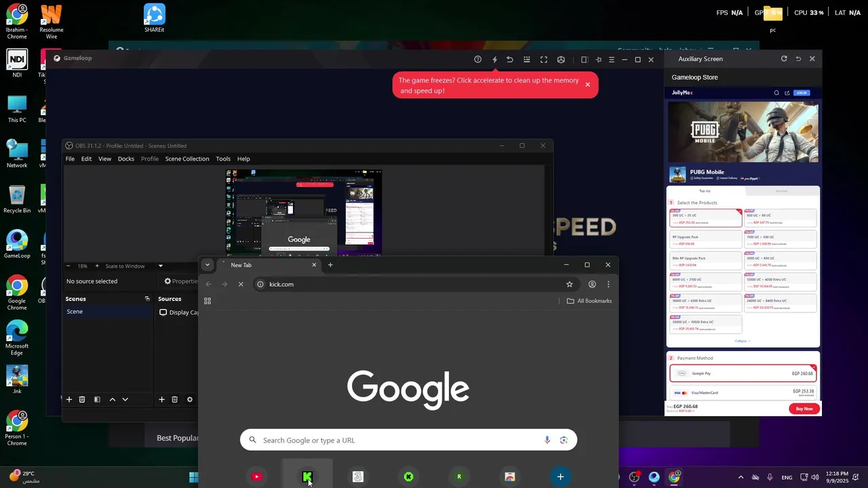Select the Display Capture source in OBS
The image size is (868, 488).
[178, 312]
